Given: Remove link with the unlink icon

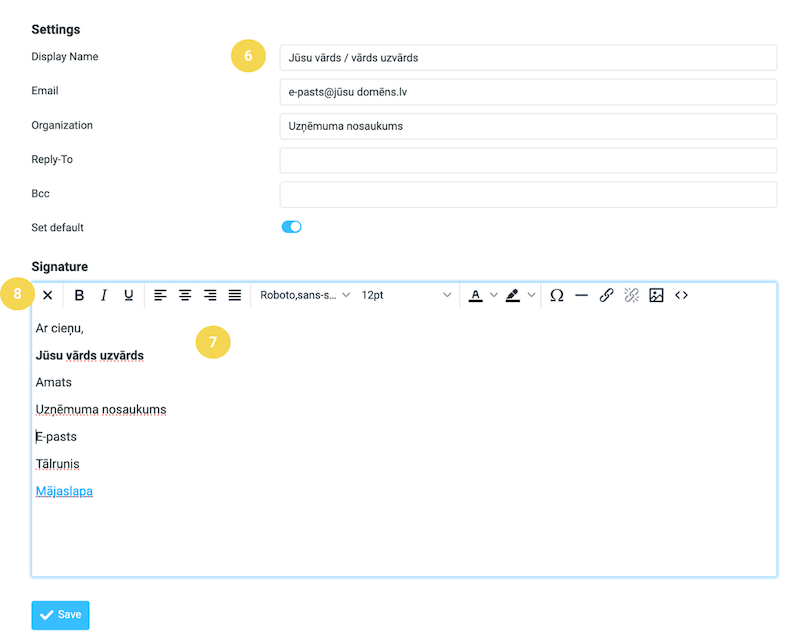Looking at the screenshot, I should pos(631,295).
